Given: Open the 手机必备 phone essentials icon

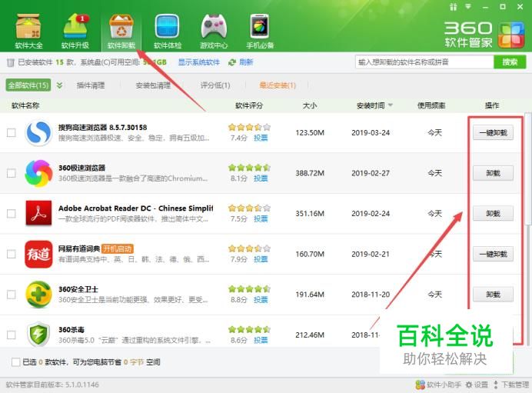Looking at the screenshot, I should [x=260, y=32].
